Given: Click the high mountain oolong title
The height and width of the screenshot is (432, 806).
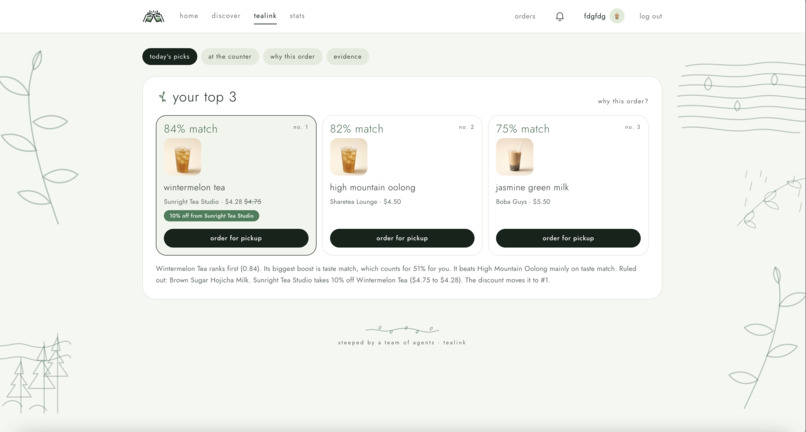Looking at the screenshot, I should 373,188.
